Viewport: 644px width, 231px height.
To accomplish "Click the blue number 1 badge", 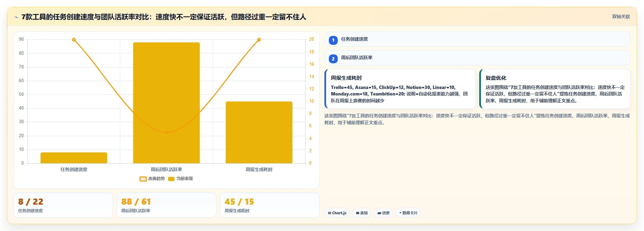I will pos(333,40).
